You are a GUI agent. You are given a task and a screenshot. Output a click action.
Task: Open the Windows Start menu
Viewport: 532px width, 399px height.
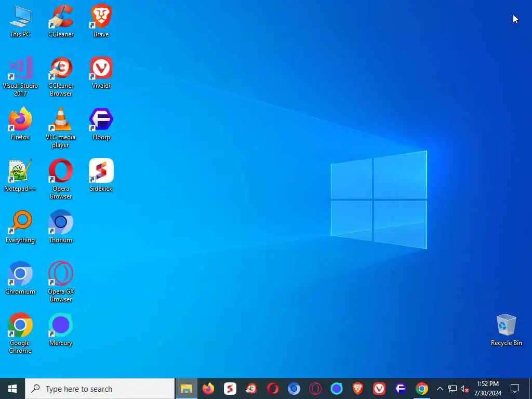point(12,389)
